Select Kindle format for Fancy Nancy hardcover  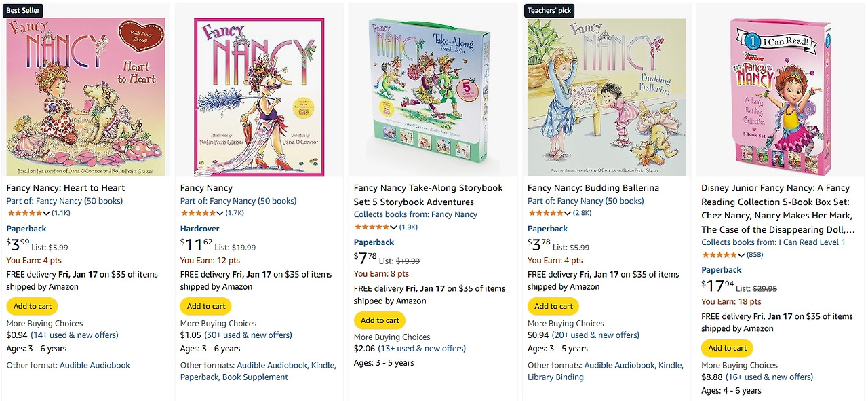pyautogui.click(x=322, y=365)
